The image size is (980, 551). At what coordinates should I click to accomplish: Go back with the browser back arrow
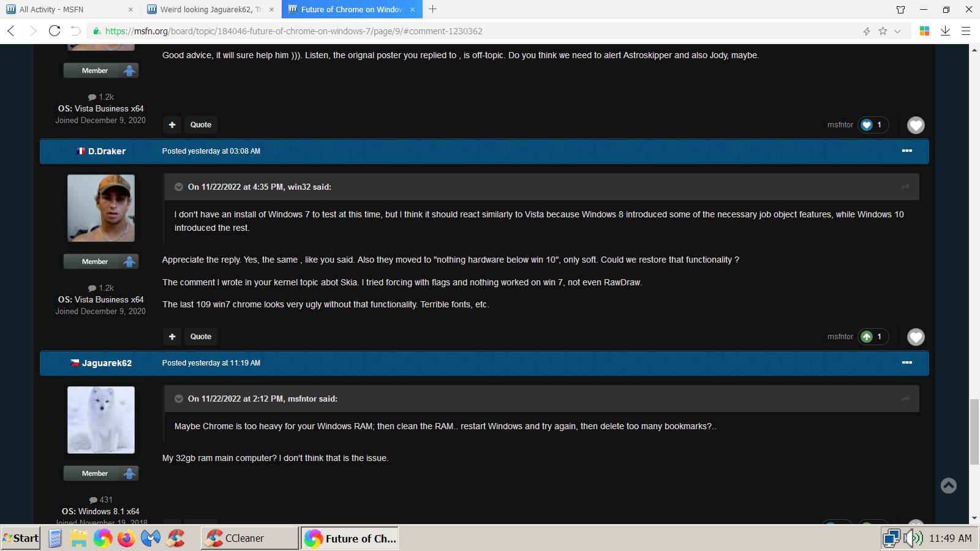[11, 31]
